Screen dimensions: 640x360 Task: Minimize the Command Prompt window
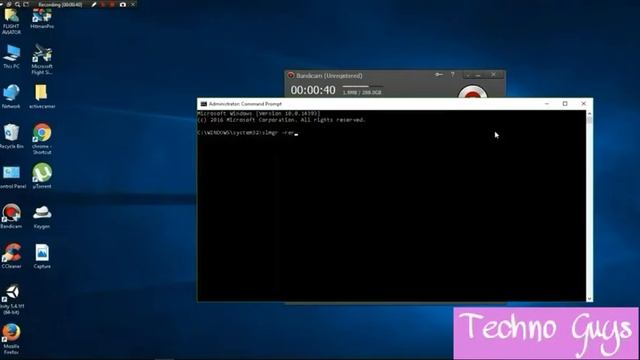(547, 104)
